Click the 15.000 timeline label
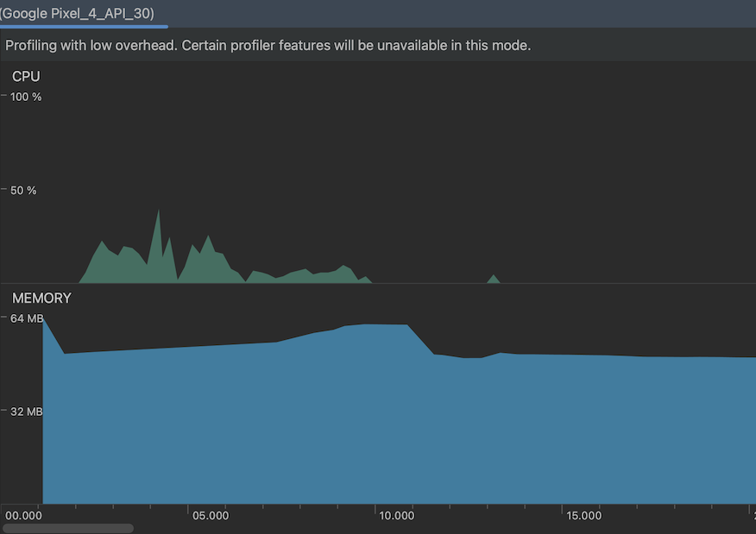The height and width of the screenshot is (534, 756). (x=583, y=515)
